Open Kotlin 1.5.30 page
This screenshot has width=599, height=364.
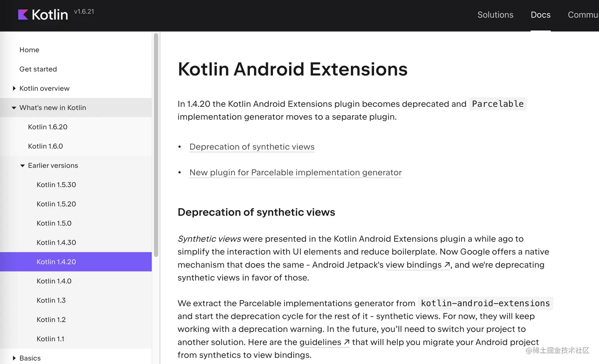[x=56, y=185]
